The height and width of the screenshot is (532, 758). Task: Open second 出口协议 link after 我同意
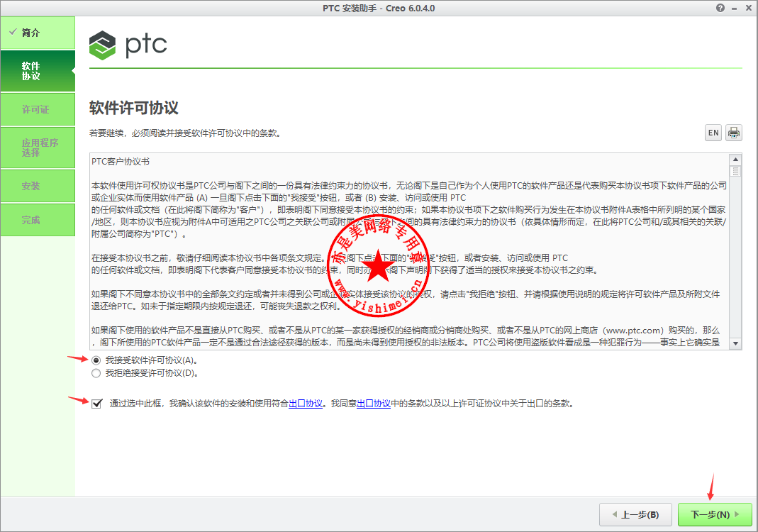pyautogui.click(x=374, y=404)
